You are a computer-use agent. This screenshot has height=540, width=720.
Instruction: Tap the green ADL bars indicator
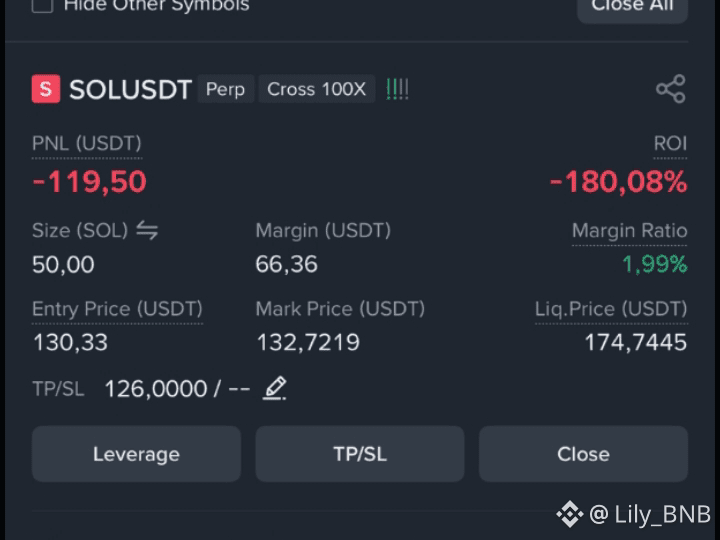point(397,89)
